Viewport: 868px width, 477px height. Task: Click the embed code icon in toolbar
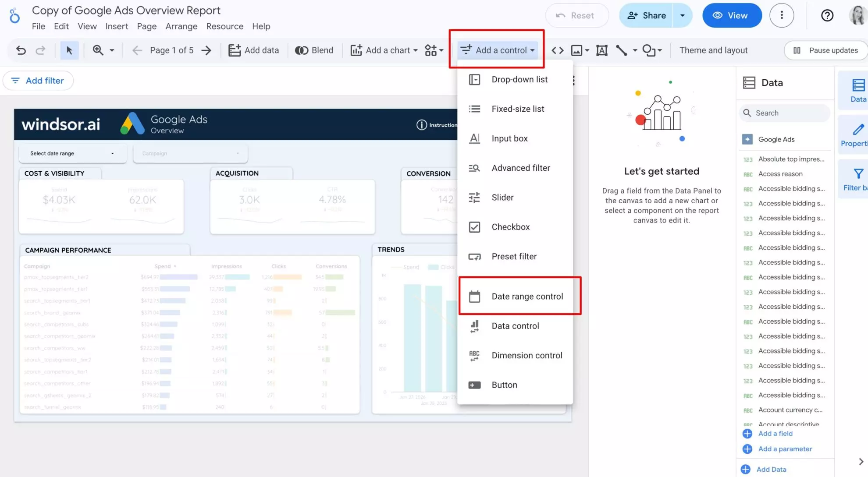tap(557, 50)
